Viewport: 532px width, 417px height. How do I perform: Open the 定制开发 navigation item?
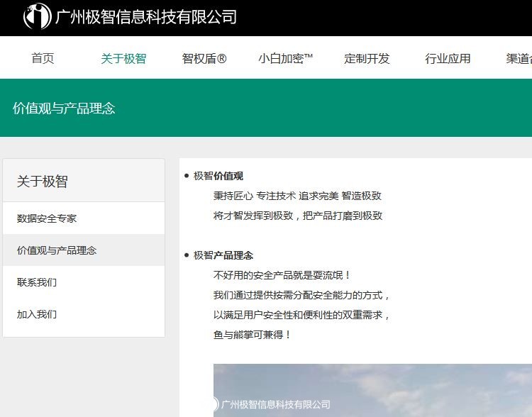(367, 59)
